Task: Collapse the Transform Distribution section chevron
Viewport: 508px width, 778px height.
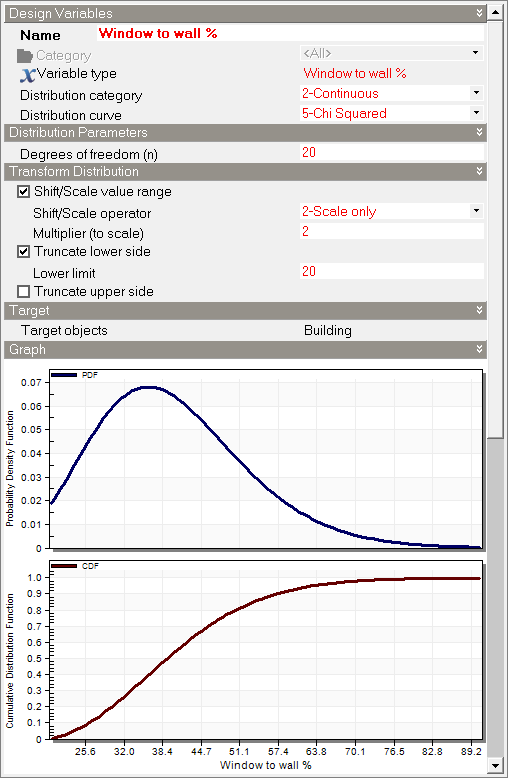Action: (479, 171)
